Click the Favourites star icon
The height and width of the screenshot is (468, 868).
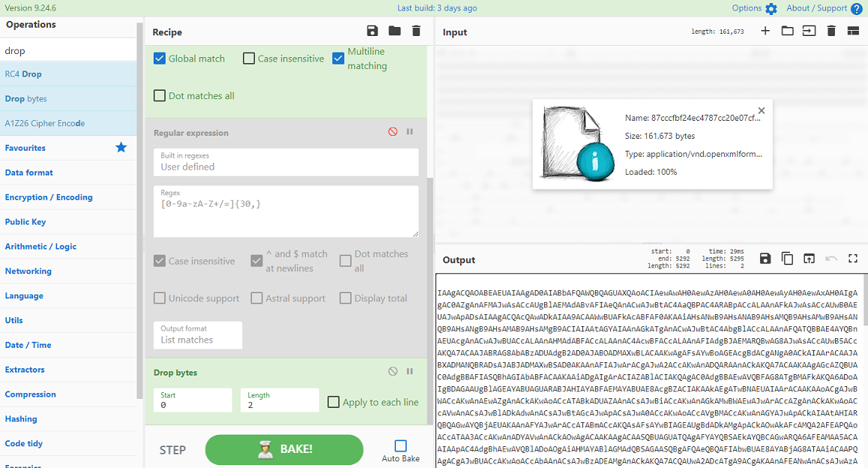(x=121, y=147)
